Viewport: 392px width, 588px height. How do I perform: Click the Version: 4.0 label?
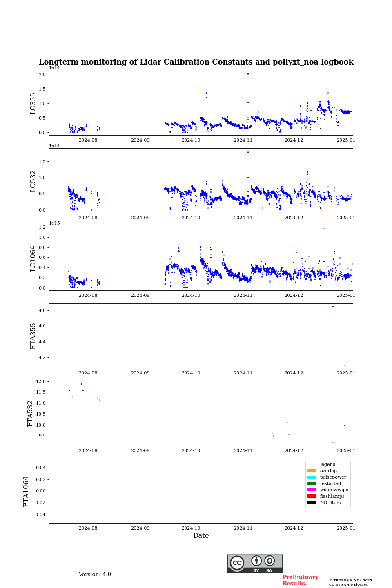coord(95,575)
